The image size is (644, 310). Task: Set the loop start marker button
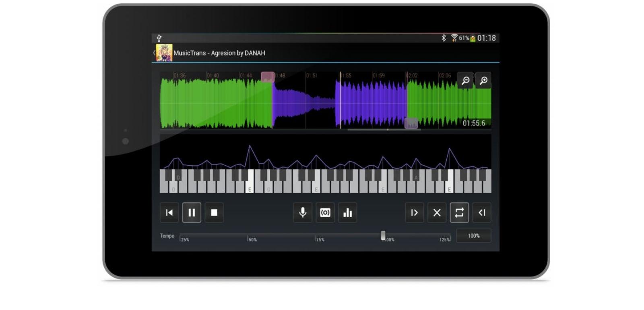point(414,212)
